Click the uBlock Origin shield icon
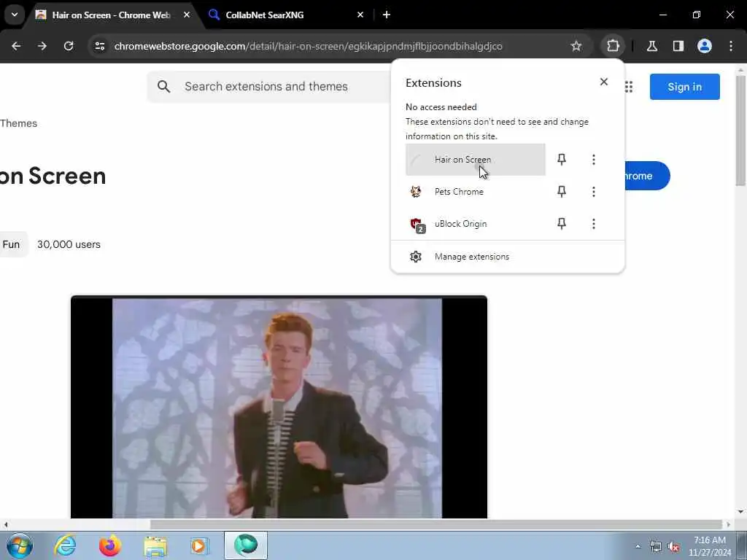747x560 pixels. click(x=417, y=225)
